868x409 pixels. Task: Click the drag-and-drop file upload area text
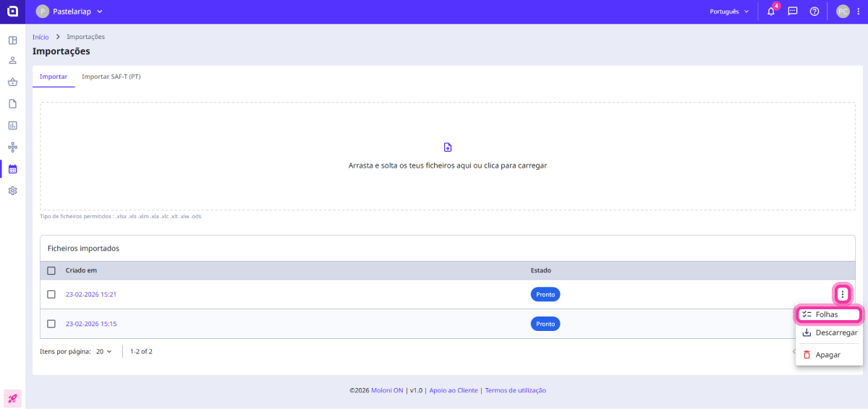click(448, 165)
